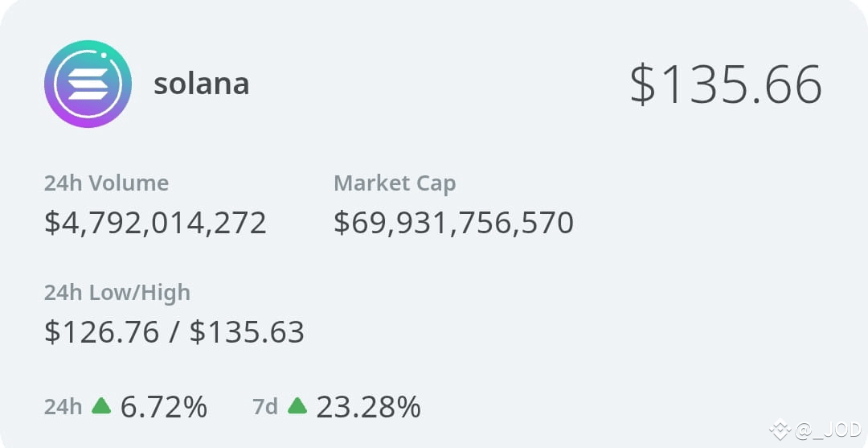Select the solana coin name
868x448 pixels.
[x=202, y=84]
